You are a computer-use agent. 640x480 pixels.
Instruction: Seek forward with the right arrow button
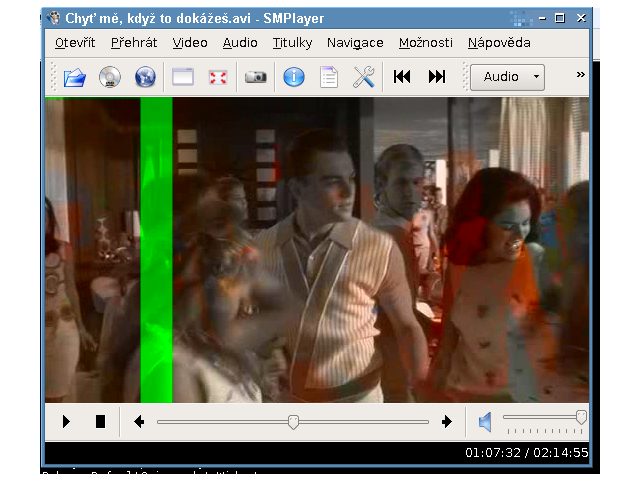coord(447,421)
